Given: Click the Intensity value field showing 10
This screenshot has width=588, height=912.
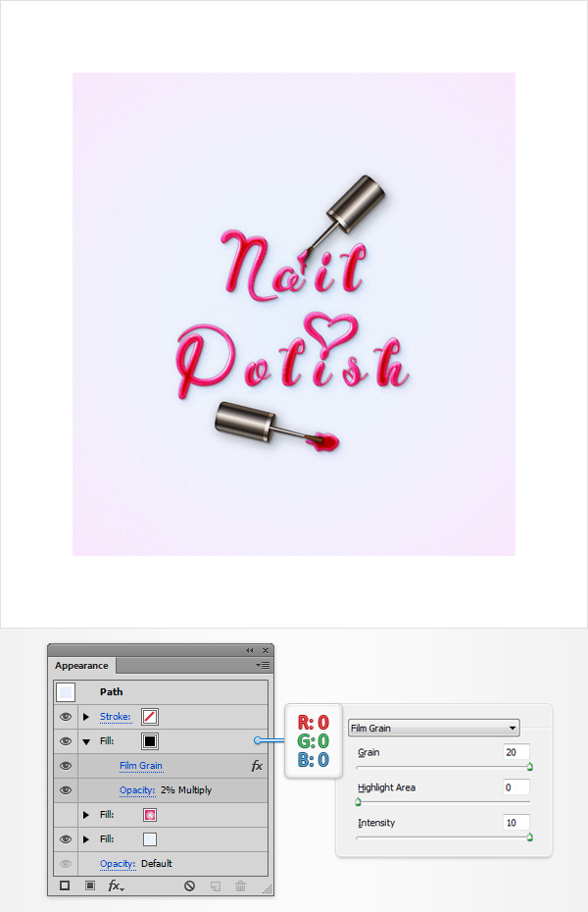Looking at the screenshot, I should coord(515,823).
